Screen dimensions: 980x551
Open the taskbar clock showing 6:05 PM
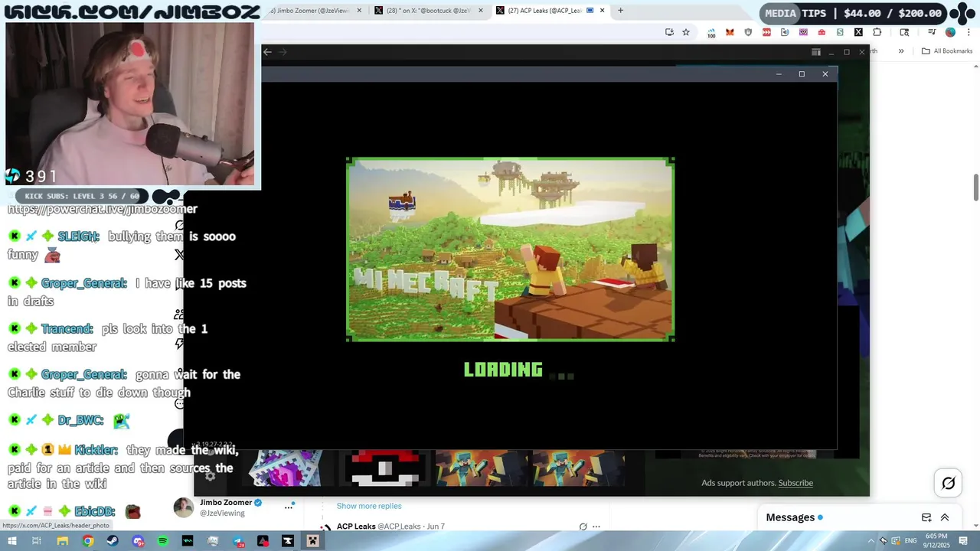point(936,540)
